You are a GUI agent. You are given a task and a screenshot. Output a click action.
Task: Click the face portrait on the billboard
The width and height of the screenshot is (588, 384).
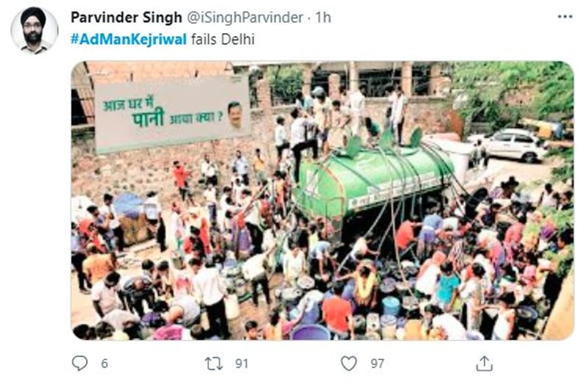(x=235, y=115)
